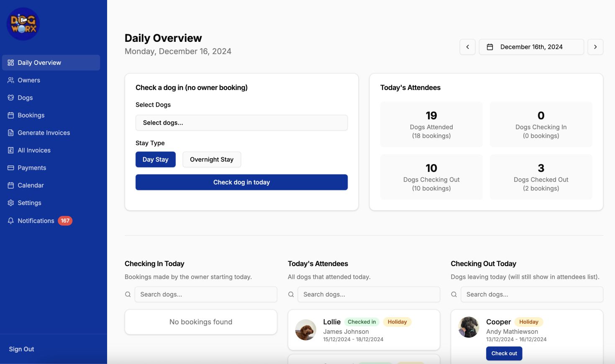This screenshot has width=615, height=364.
Task: Check out Cooper using his Check out button
Action: (504, 353)
